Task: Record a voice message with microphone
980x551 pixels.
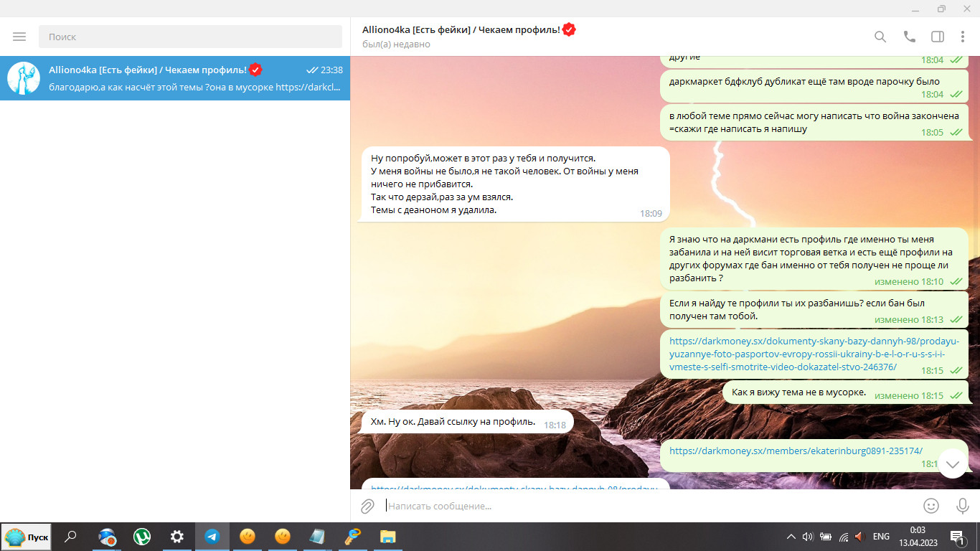Action: (x=963, y=506)
